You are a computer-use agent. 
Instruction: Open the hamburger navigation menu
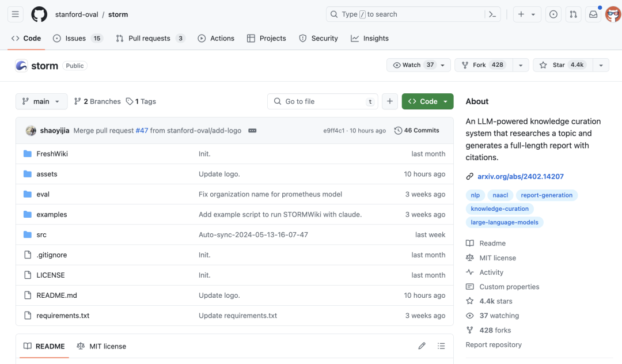coord(15,14)
